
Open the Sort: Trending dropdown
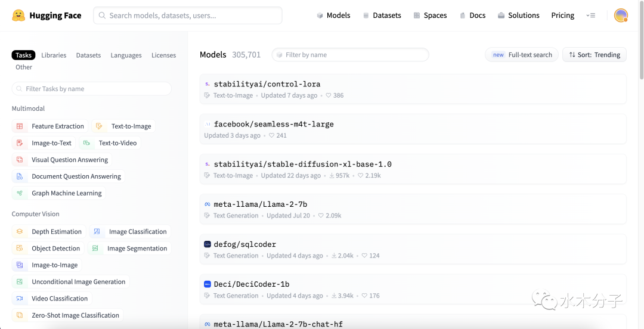click(x=595, y=55)
